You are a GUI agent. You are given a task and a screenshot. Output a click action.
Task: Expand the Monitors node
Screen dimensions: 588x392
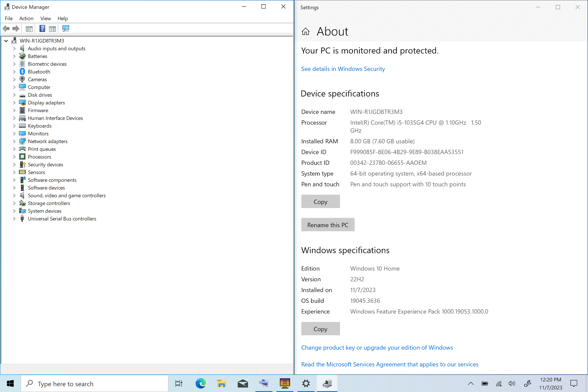pyautogui.click(x=14, y=134)
